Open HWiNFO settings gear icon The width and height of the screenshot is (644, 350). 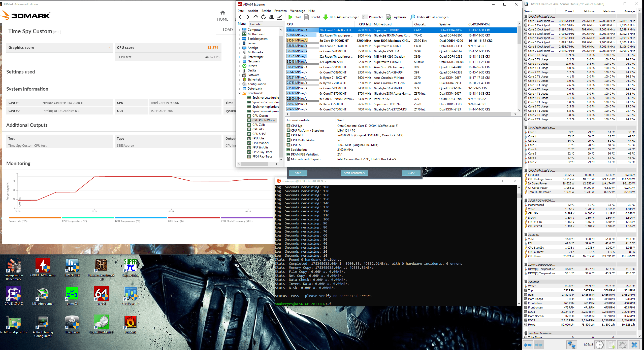point(622,345)
